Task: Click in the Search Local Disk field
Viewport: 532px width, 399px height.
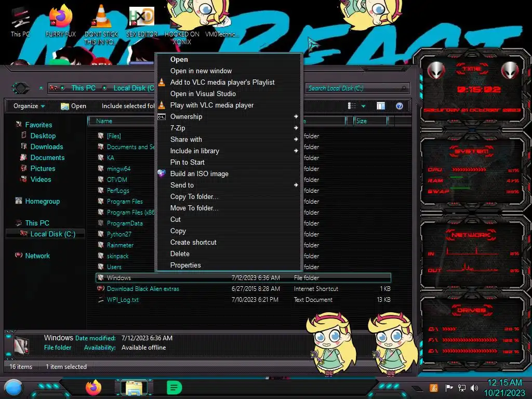Action: (x=357, y=88)
